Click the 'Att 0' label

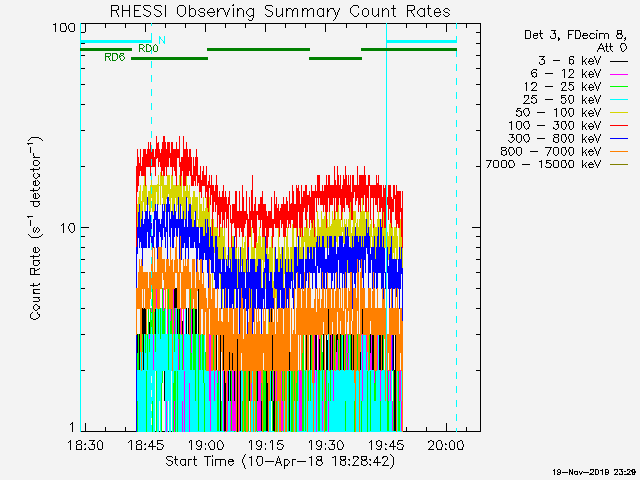611,47
